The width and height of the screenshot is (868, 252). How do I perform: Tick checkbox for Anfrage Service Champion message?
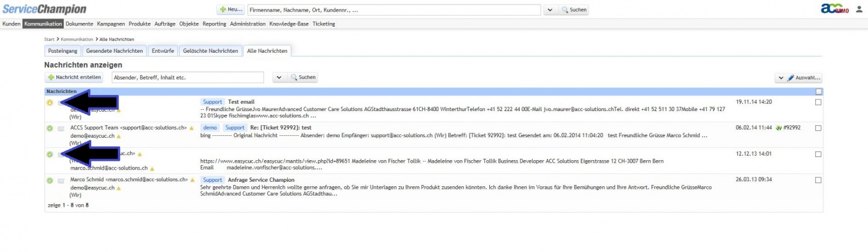click(x=818, y=181)
